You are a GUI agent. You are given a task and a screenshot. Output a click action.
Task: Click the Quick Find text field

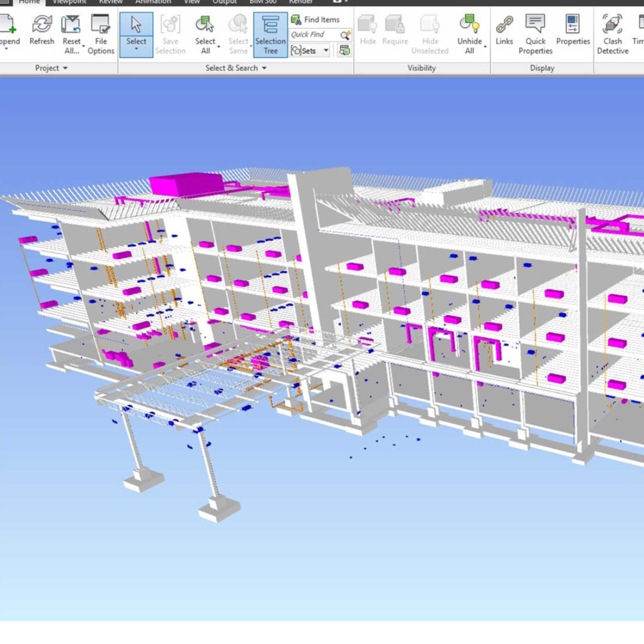[314, 35]
